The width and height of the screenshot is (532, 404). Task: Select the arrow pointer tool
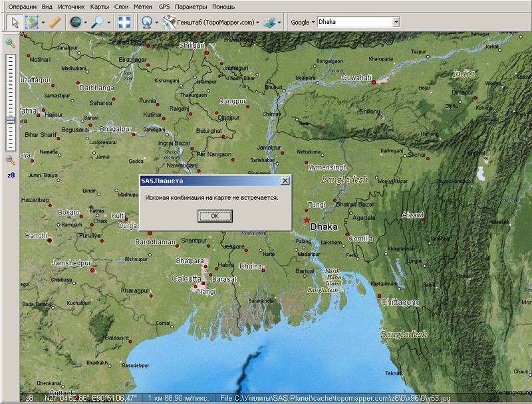point(15,22)
